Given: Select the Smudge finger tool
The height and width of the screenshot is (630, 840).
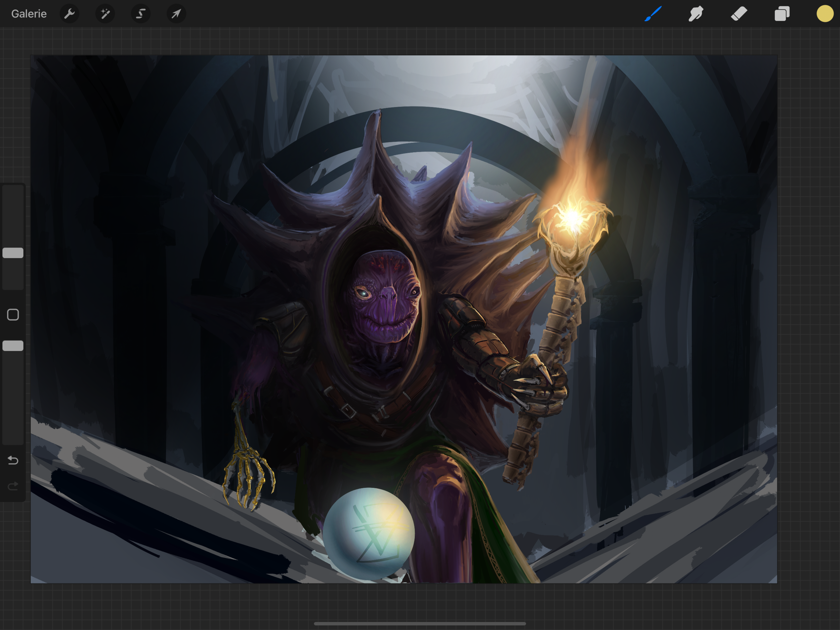Looking at the screenshot, I should click(x=696, y=14).
